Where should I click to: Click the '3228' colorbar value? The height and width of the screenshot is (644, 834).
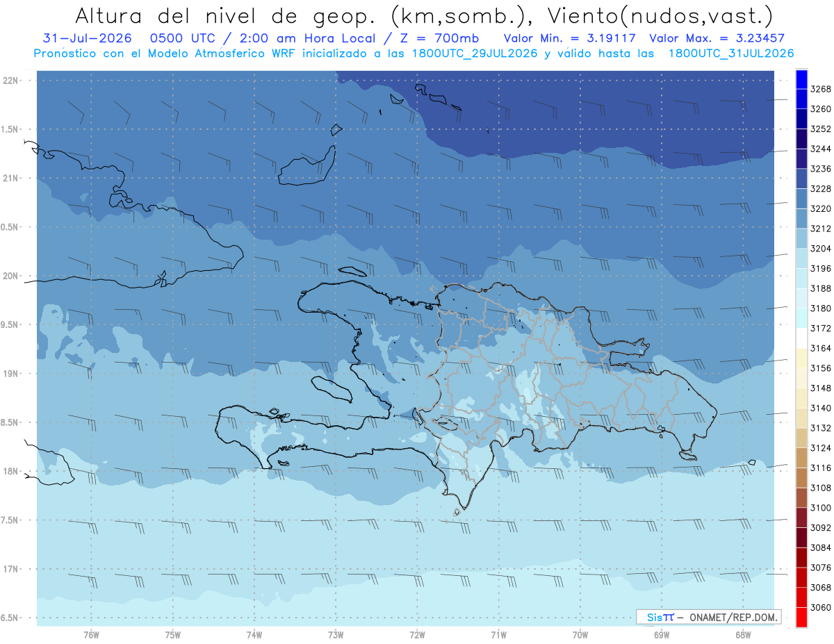[821, 189]
